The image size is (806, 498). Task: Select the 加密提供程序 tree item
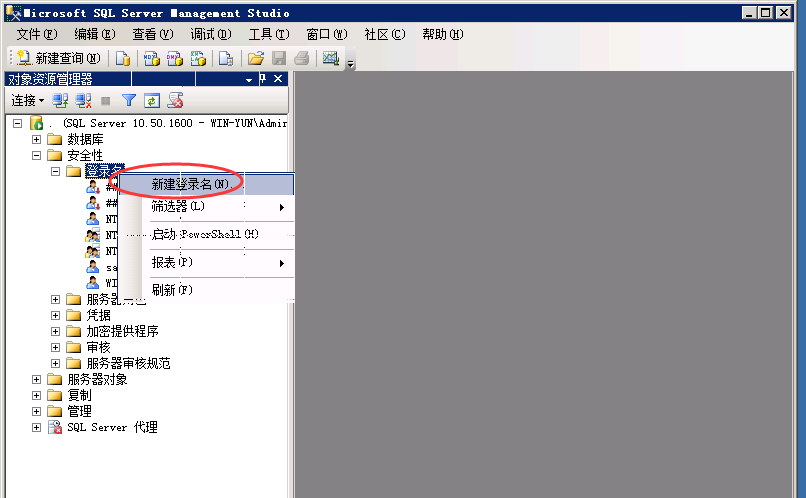(122, 331)
